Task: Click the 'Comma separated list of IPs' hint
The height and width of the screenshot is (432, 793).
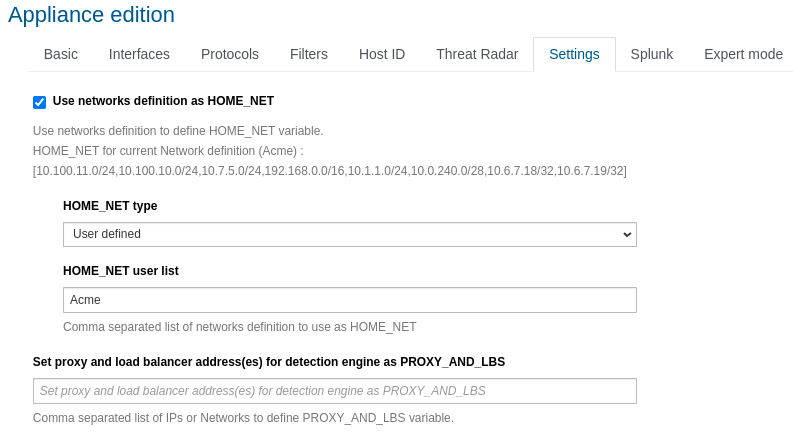Action: [243, 418]
